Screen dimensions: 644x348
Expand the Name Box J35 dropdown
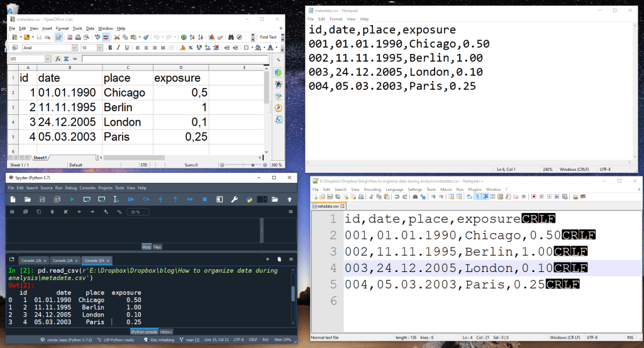[x=48, y=59]
